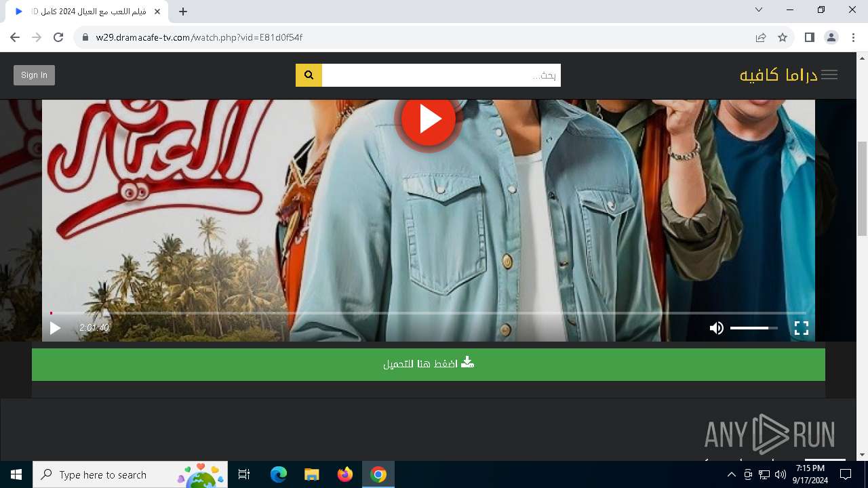The width and height of the screenshot is (868, 488).
Task: Click the yellow search magnifier button
Action: coord(309,75)
